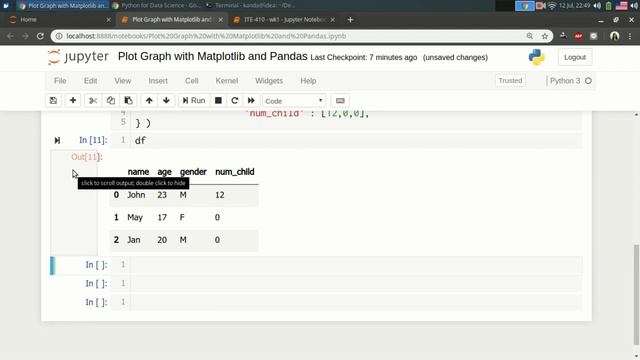640x360 pixels.
Task: Select the 'num_child' column header
Action: (x=235, y=172)
